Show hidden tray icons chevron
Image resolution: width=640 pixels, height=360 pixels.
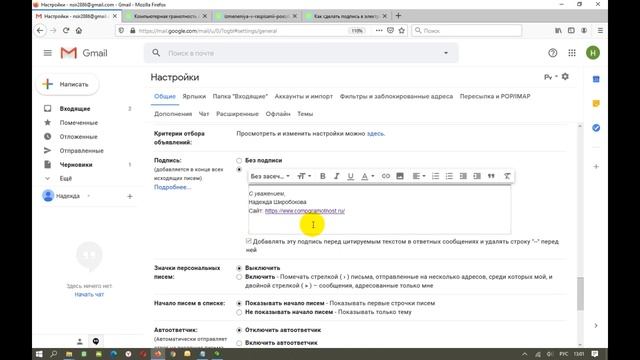pos(524,354)
